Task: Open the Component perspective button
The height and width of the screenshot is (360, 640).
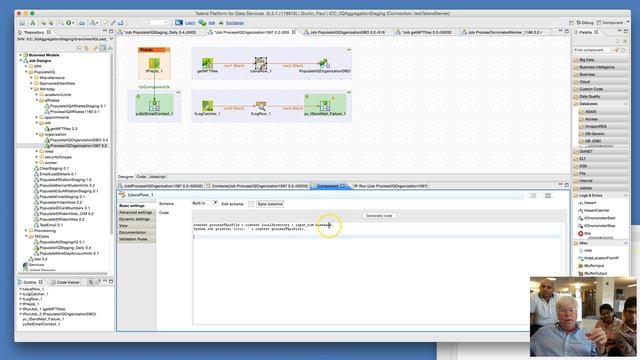Action: (x=611, y=22)
